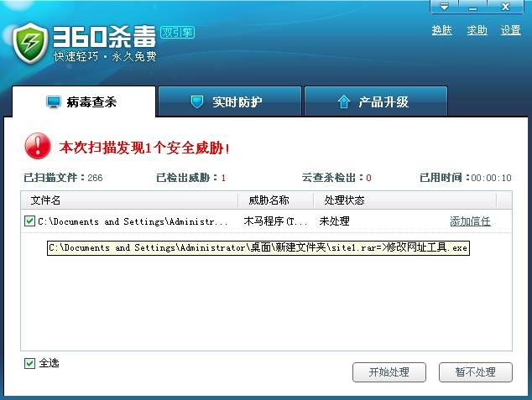This screenshot has width=532, height=400.
Task: Click the 求助 help link
Action: pyautogui.click(x=477, y=30)
